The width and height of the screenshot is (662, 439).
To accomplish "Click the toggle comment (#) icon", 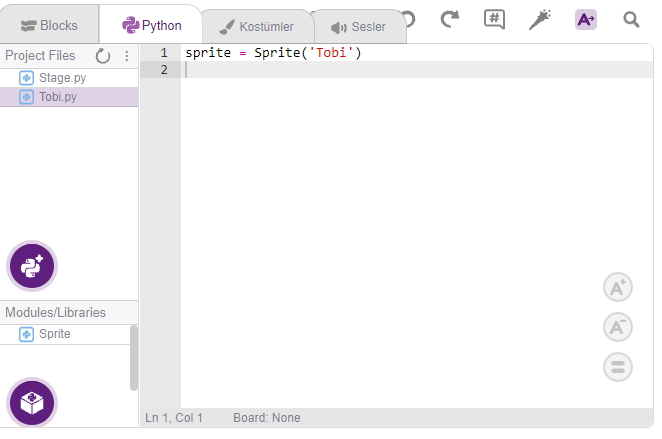I will pyautogui.click(x=494, y=19).
